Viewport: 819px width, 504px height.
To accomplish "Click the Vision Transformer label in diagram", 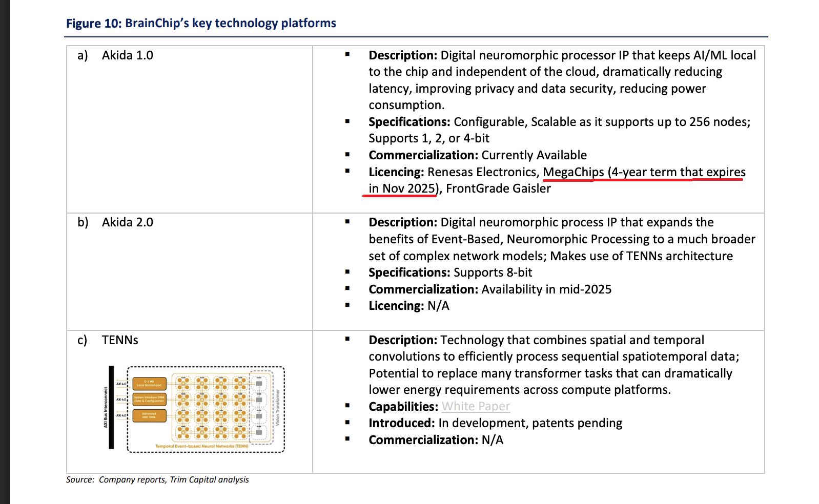I will [278, 407].
